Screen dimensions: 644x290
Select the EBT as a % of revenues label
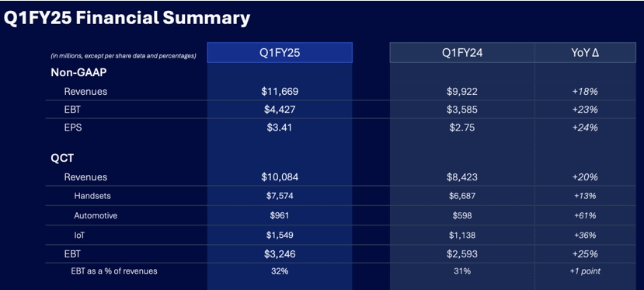pos(114,271)
